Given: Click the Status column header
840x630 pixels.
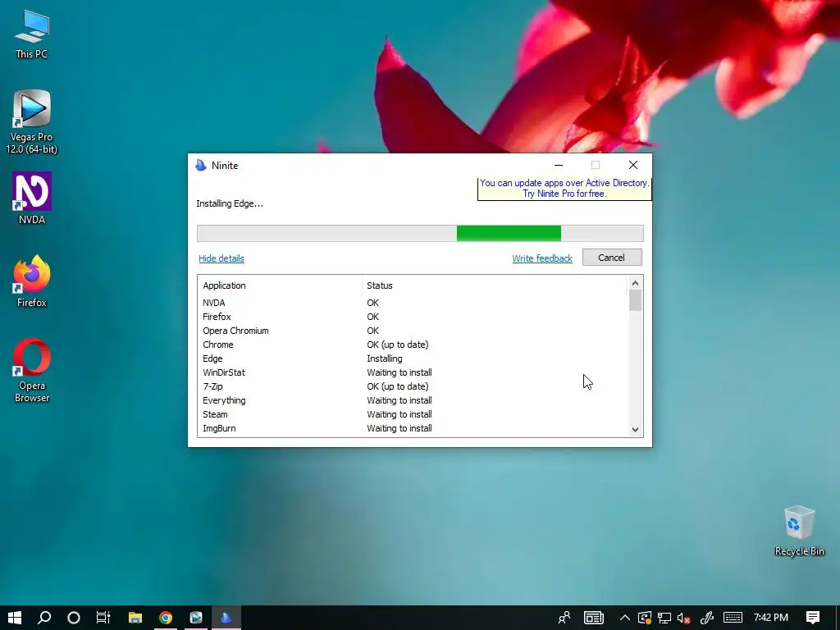Looking at the screenshot, I should point(494,285).
